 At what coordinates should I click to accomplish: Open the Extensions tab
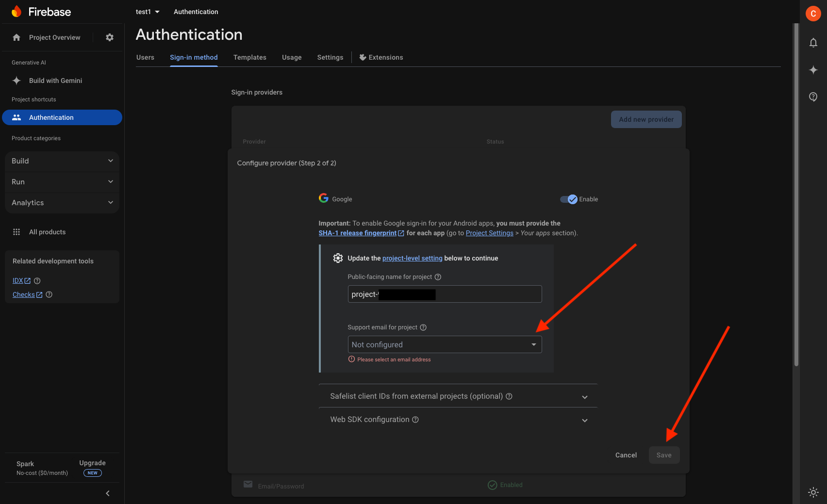tap(381, 57)
